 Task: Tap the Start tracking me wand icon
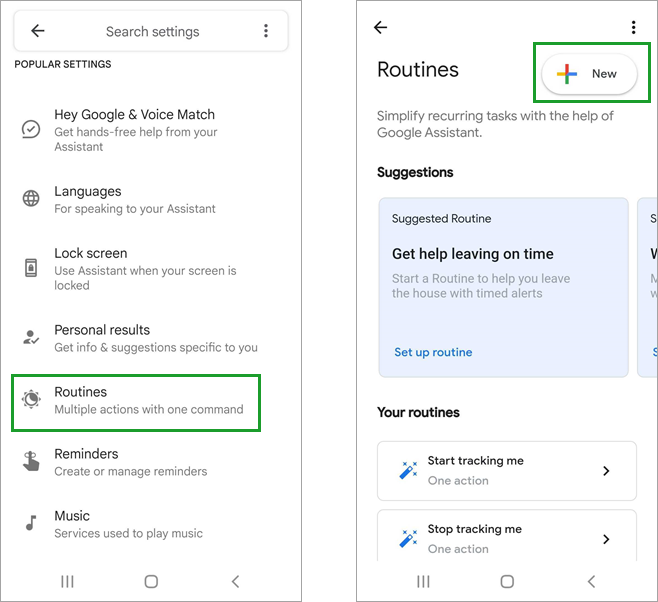(408, 471)
